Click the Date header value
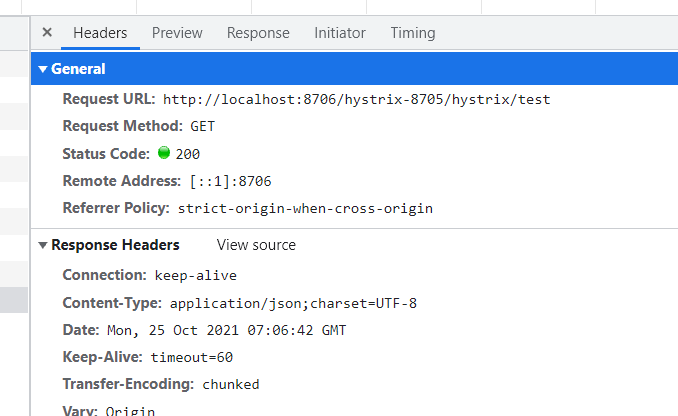This screenshot has height=416, width=678. (x=227, y=331)
